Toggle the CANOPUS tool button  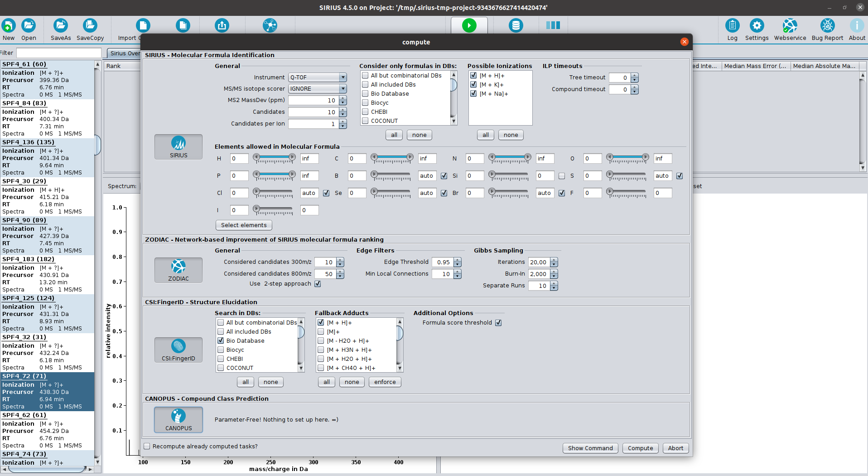[178, 420]
